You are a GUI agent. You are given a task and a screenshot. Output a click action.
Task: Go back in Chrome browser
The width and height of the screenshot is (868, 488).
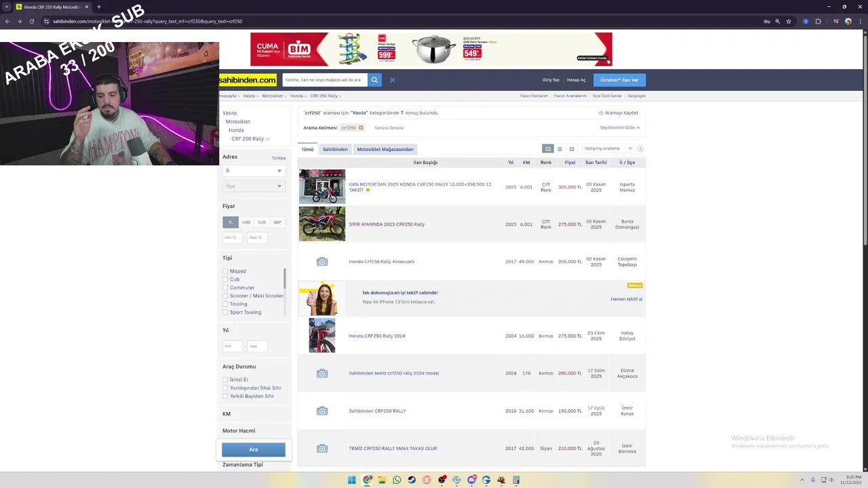coord(7,21)
